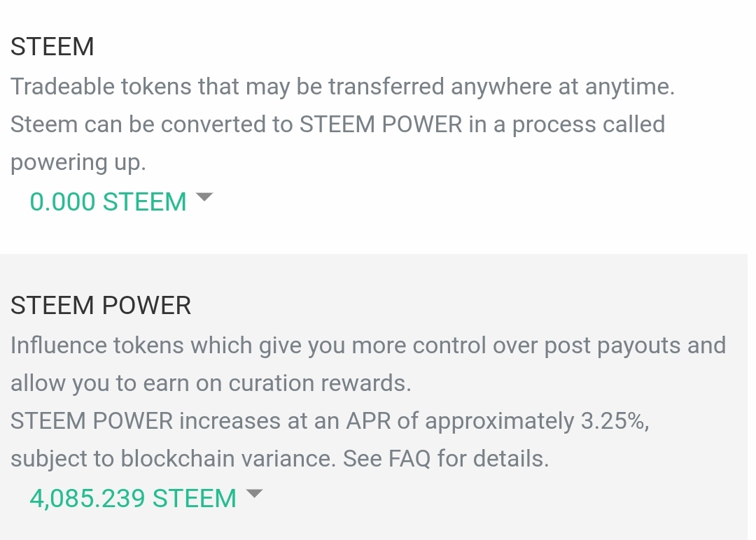Click the arrow beside 4,085.239 STEEM
Screen dimensions: 756x540
[x=254, y=494]
